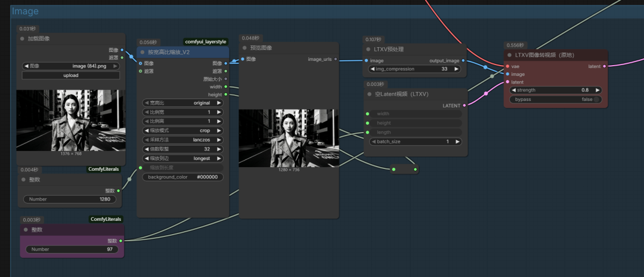
Task: Click latent output port on LTXV图像转视频
Action: [604, 66]
